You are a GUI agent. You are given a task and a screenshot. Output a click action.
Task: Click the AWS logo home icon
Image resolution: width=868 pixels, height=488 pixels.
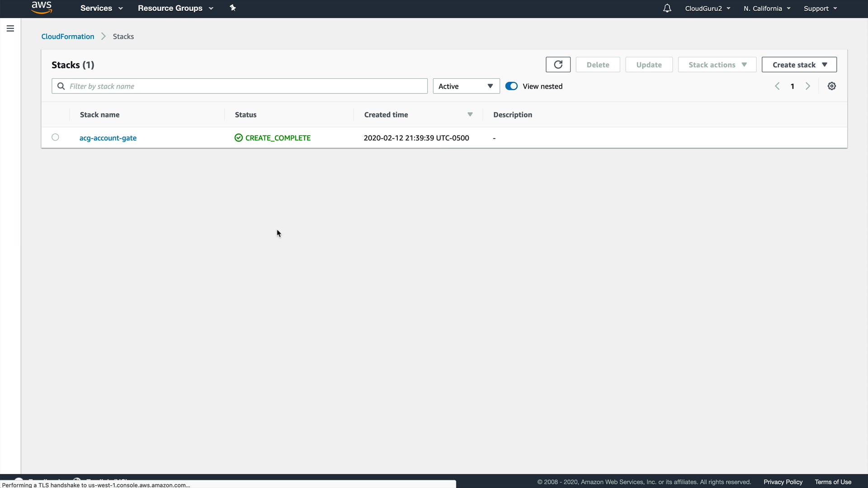(42, 8)
